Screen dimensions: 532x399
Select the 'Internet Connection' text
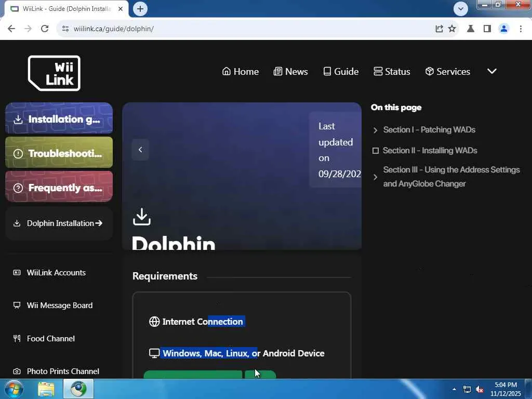click(x=203, y=322)
